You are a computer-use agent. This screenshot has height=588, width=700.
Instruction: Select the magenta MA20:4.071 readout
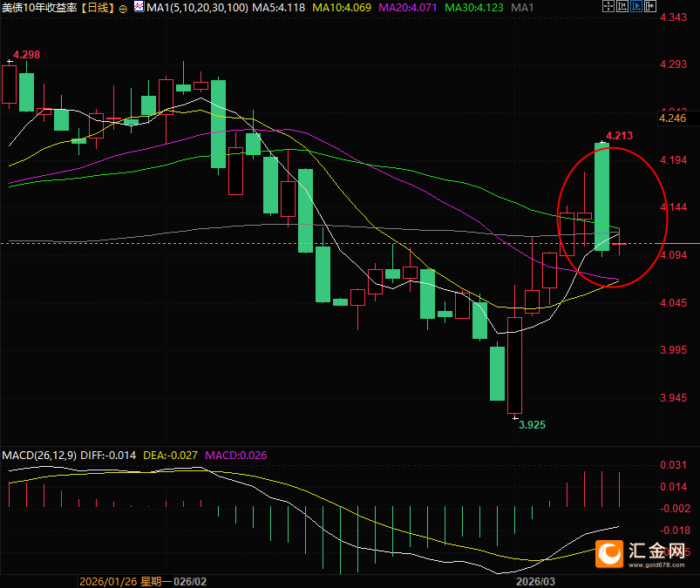(408, 8)
